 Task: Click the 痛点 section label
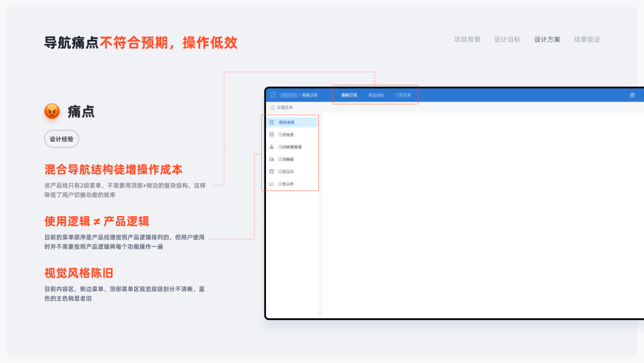81,112
